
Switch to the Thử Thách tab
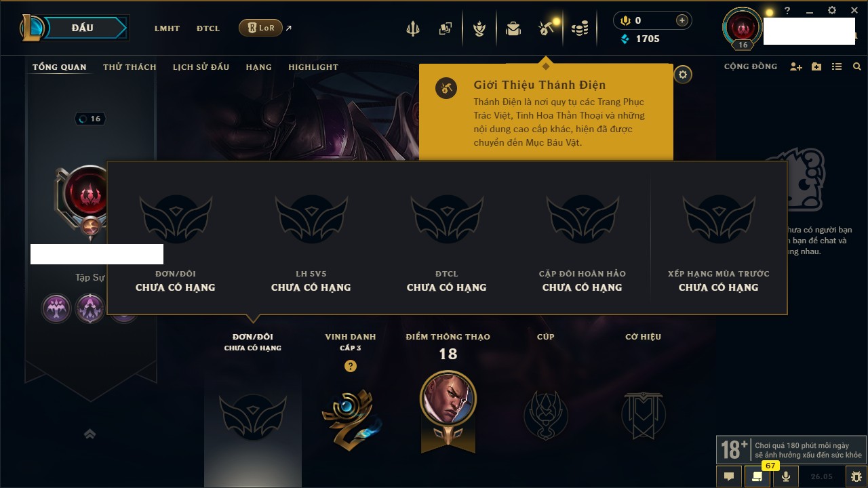tap(130, 67)
